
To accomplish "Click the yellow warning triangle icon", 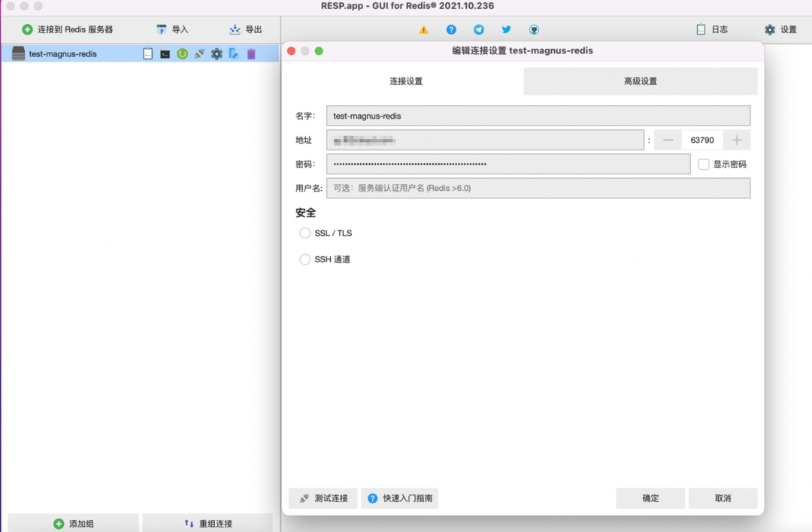I will (x=423, y=29).
